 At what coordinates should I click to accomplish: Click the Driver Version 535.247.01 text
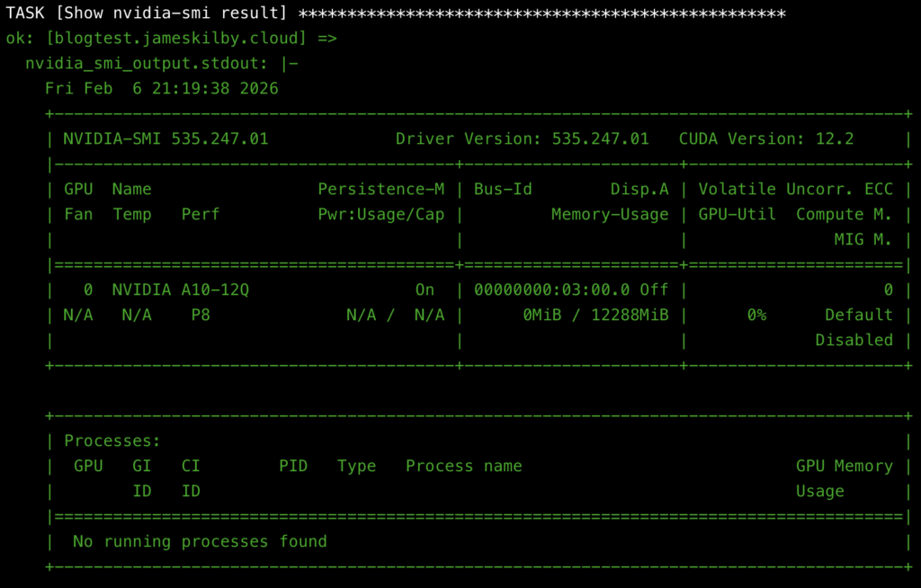(x=522, y=139)
